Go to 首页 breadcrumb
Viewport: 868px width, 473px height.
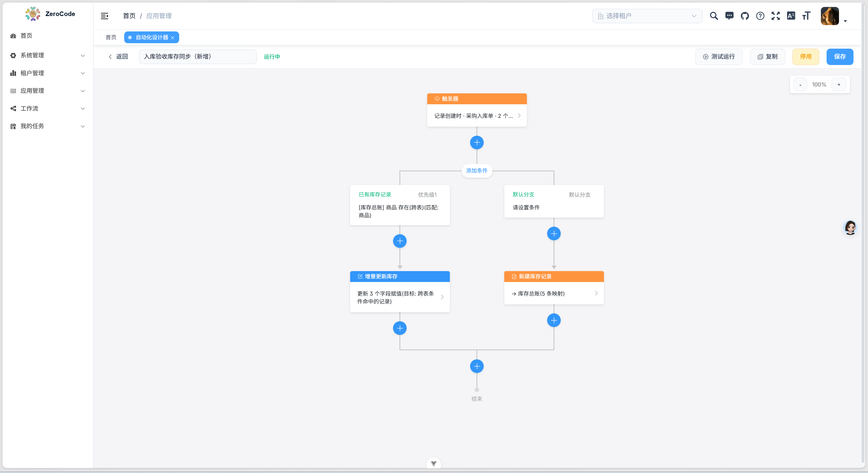(x=129, y=16)
